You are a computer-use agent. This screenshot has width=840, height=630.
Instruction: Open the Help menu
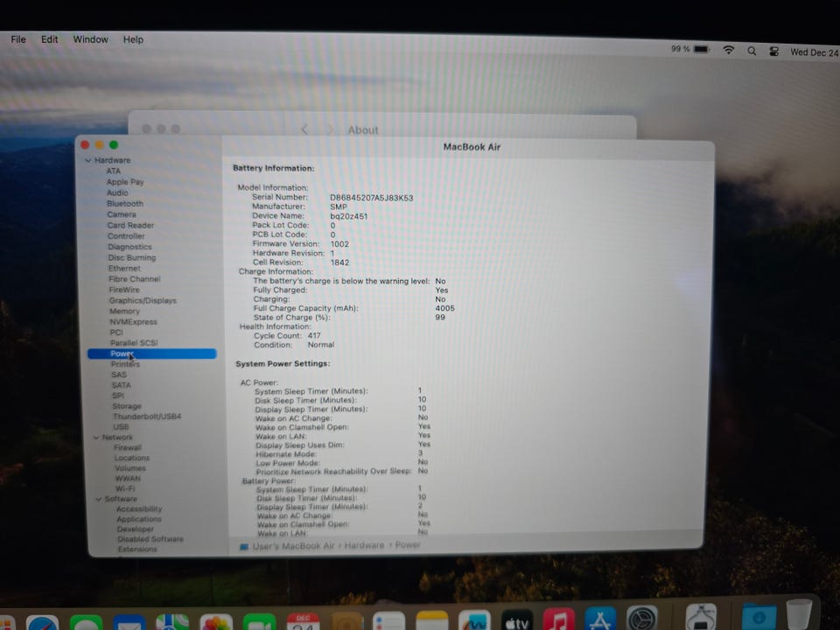(133, 39)
